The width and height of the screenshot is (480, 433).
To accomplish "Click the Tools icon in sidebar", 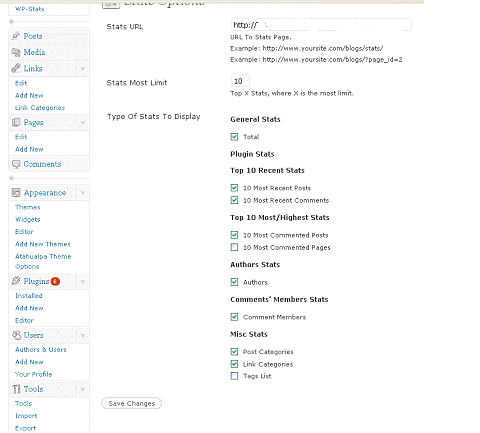I will click(16, 389).
